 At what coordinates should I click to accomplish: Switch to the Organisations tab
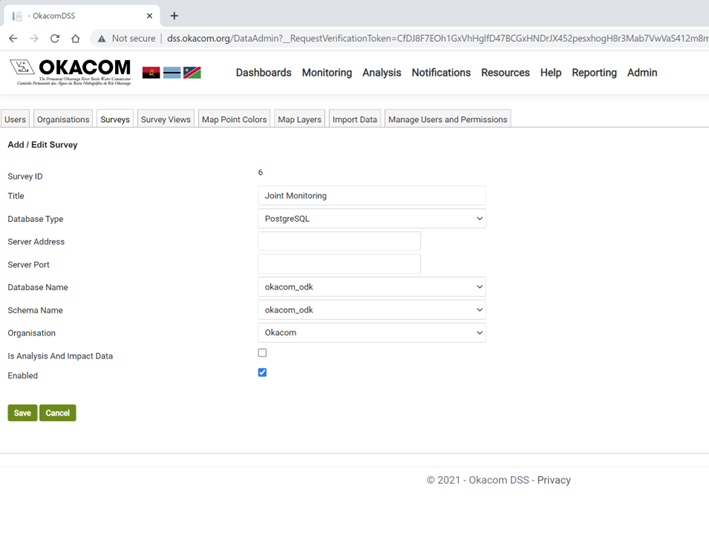point(63,119)
